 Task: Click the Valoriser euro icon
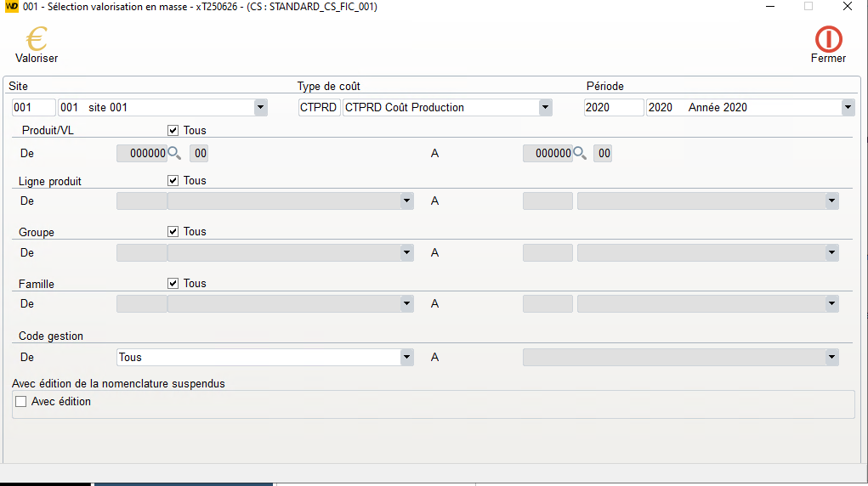pos(37,39)
